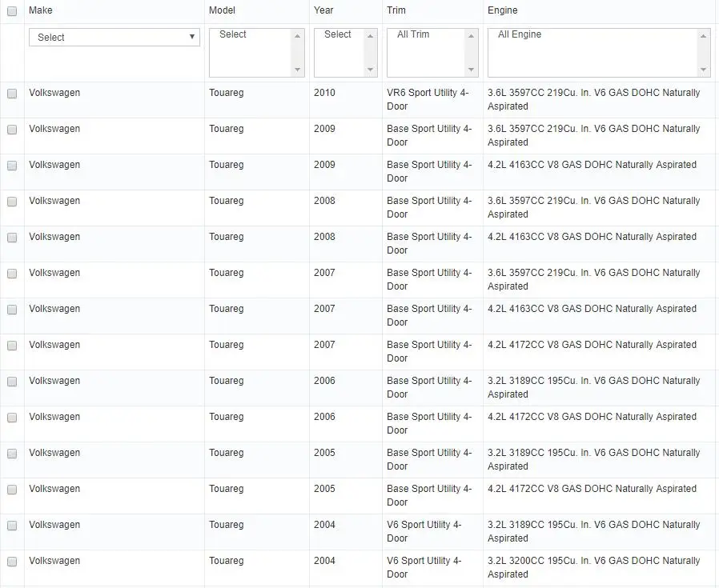719x588 pixels.
Task: Click 4.2L 4163CC engine in 2008 row
Action: pos(592,237)
